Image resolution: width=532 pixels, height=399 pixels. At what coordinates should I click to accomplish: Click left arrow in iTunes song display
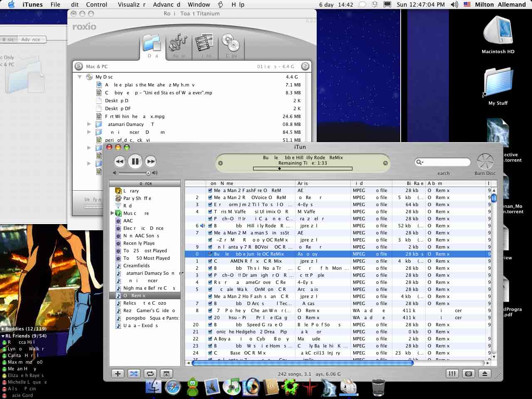(x=221, y=163)
